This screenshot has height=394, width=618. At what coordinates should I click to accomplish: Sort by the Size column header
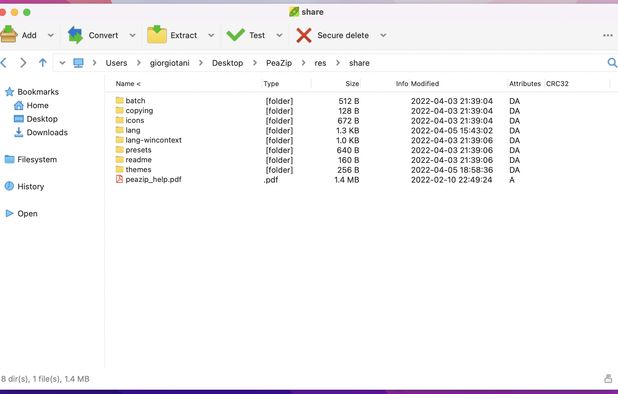[x=352, y=84]
